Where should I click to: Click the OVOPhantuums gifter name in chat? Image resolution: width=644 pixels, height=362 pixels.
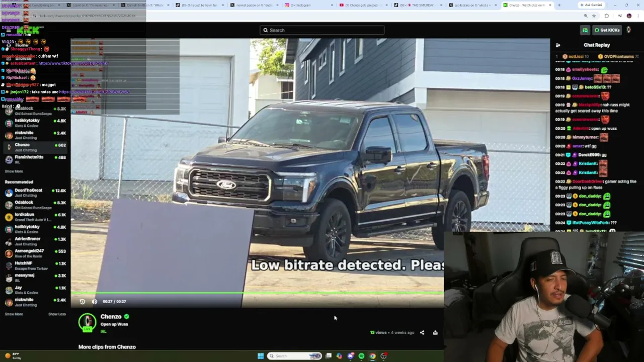click(619, 56)
